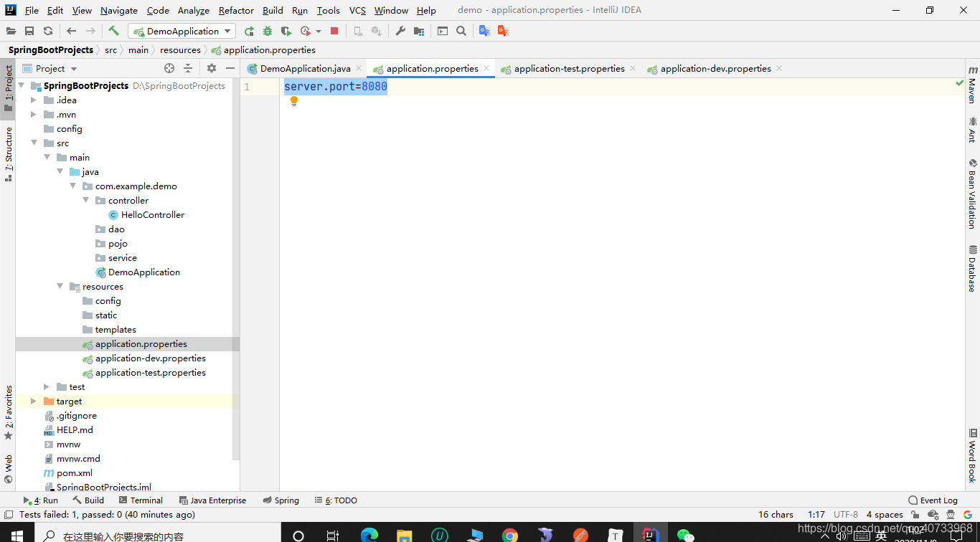The image size is (980, 542).
Task: Open Project panel gear options
Action: [x=211, y=68]
